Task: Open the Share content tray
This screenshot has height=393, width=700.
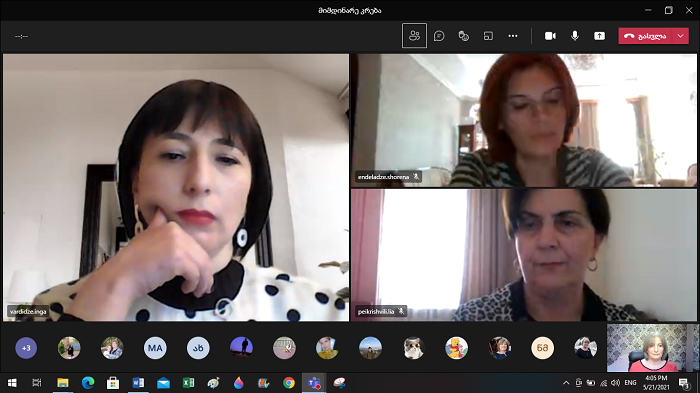Action: coord(600,36)
